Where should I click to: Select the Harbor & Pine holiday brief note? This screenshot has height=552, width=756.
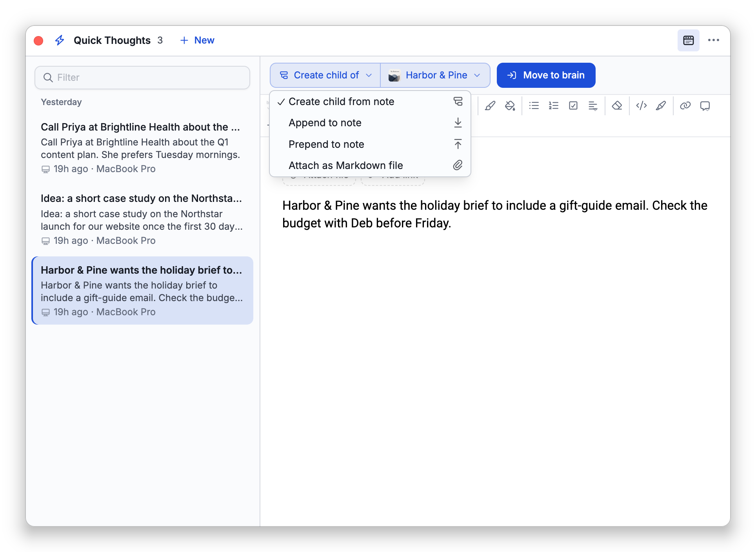(142, 291)
